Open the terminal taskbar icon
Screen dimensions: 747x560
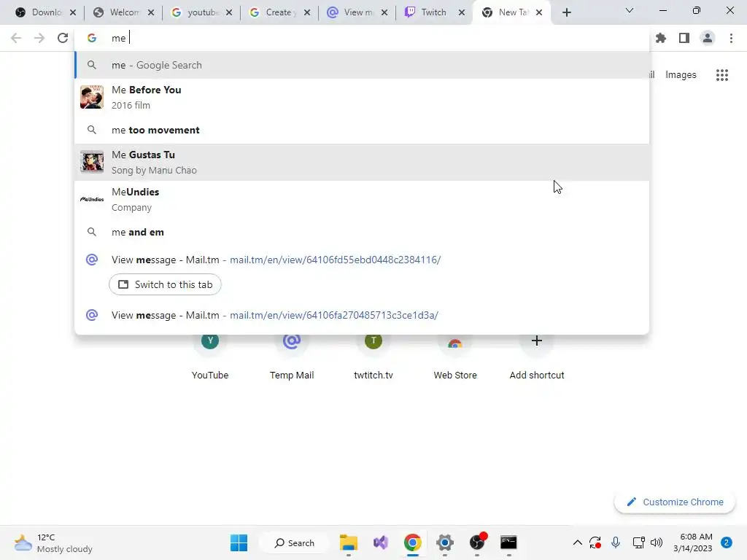508,542
